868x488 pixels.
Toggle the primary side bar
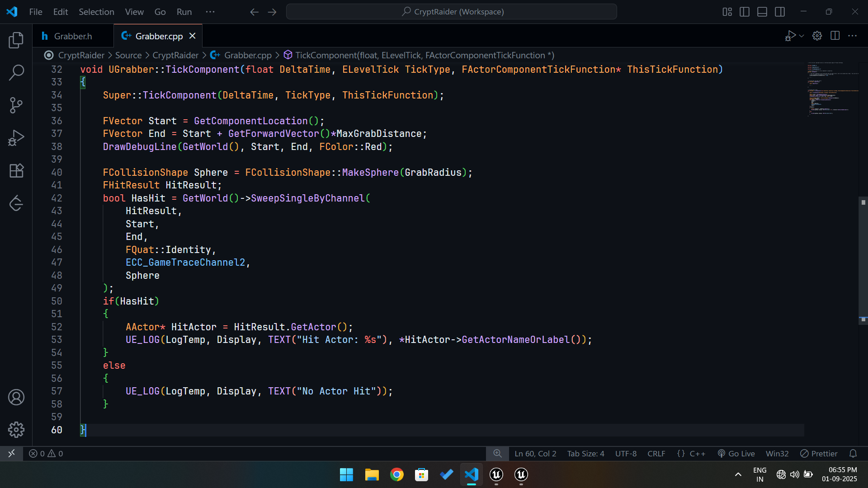pyautogui.click(x=745, y=12)
